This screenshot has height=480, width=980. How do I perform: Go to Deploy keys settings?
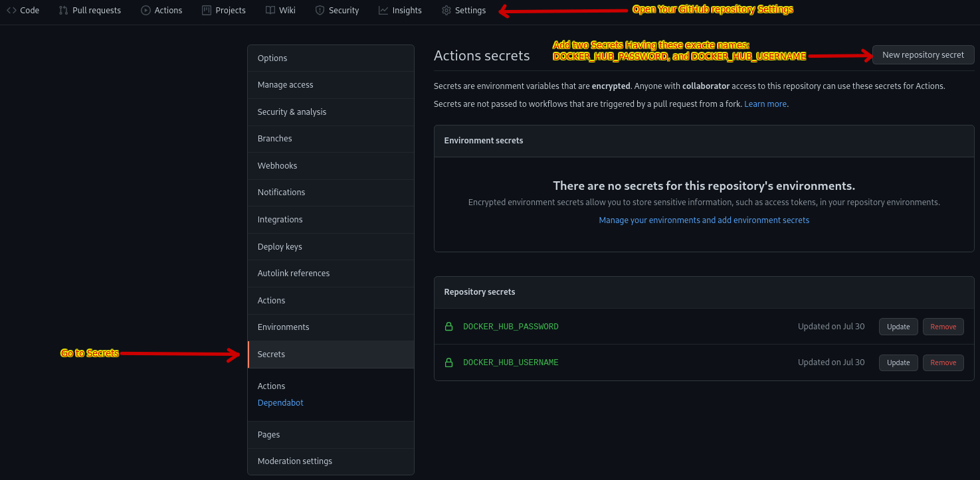(280, 246)
